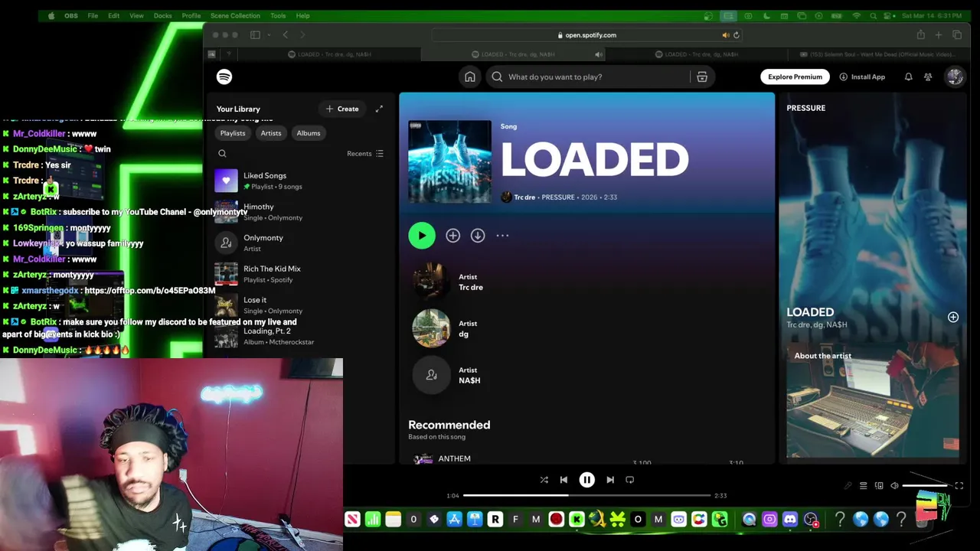Screen dimensions: 980x551
Task: Click Install App
Action: pyautogui.click(x=862, y=77)
